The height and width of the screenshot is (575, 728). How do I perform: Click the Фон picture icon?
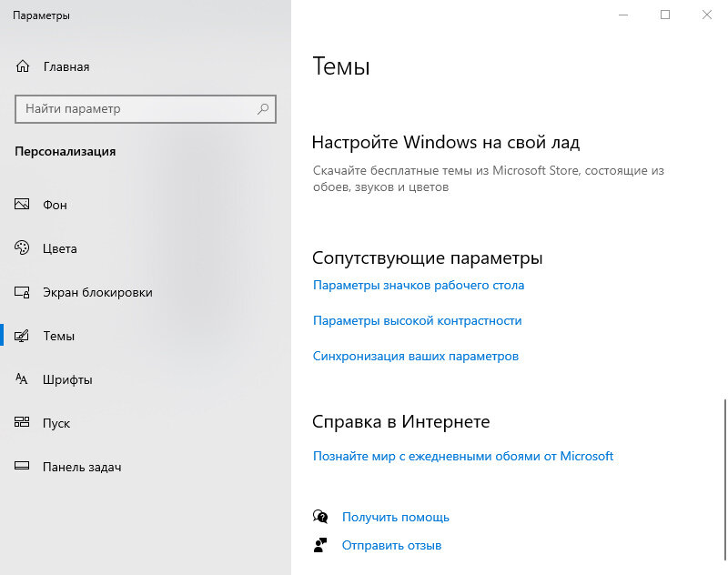[x=22, y=204]
